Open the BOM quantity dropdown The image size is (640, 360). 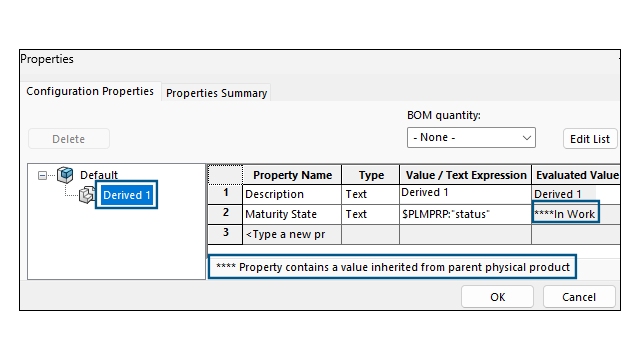tap(471, 138)
